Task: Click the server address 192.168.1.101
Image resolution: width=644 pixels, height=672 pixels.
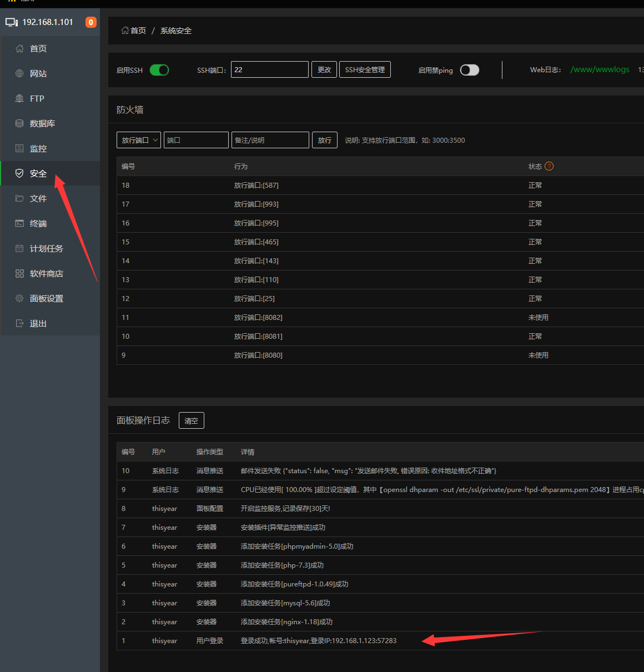Action: (x=48, y=22)
